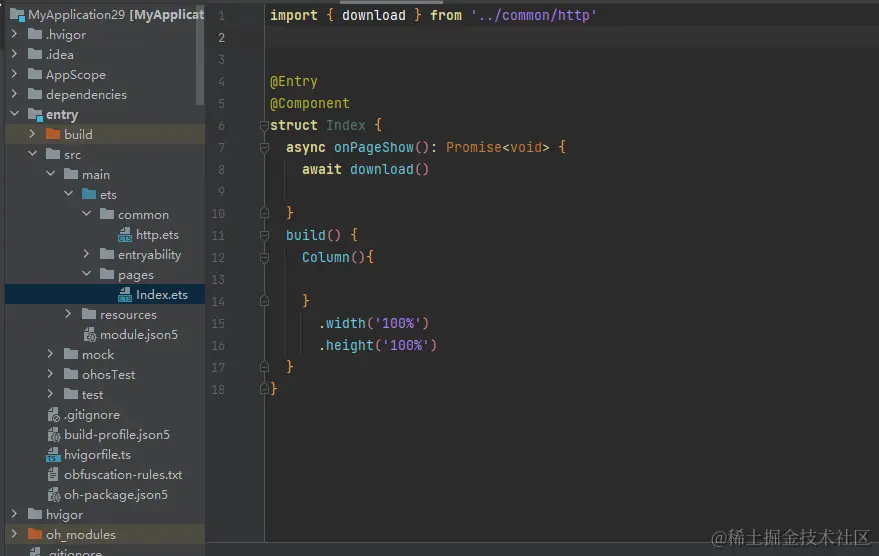The image size is (879, 556).
Task: Fold the build() method block
Action: 265,235
